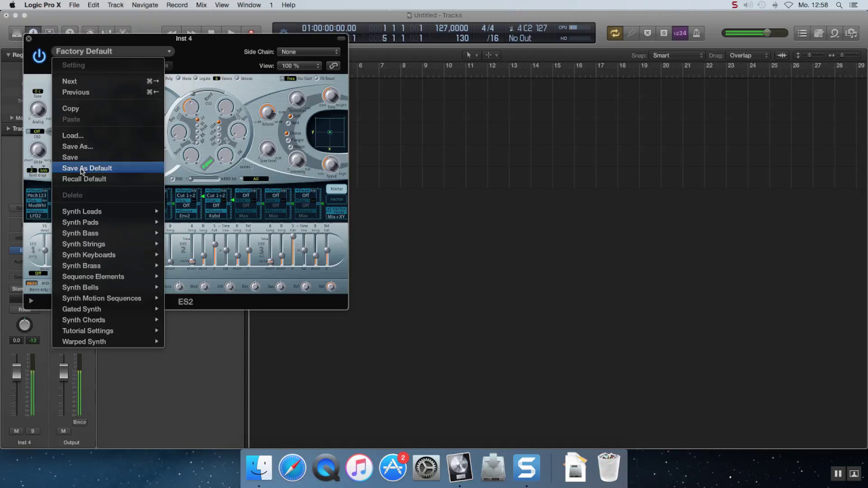
Task: Open the List Editors panel icon
Action: click(802, 33)
